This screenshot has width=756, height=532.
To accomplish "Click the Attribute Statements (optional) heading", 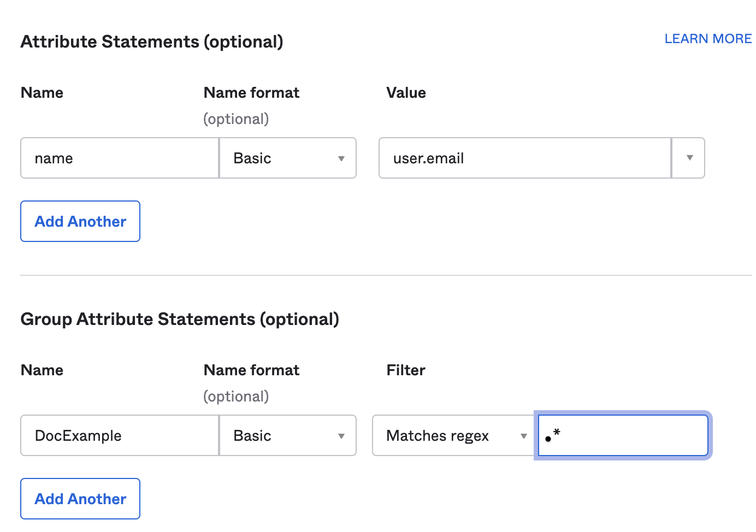I will pos(152,42).
